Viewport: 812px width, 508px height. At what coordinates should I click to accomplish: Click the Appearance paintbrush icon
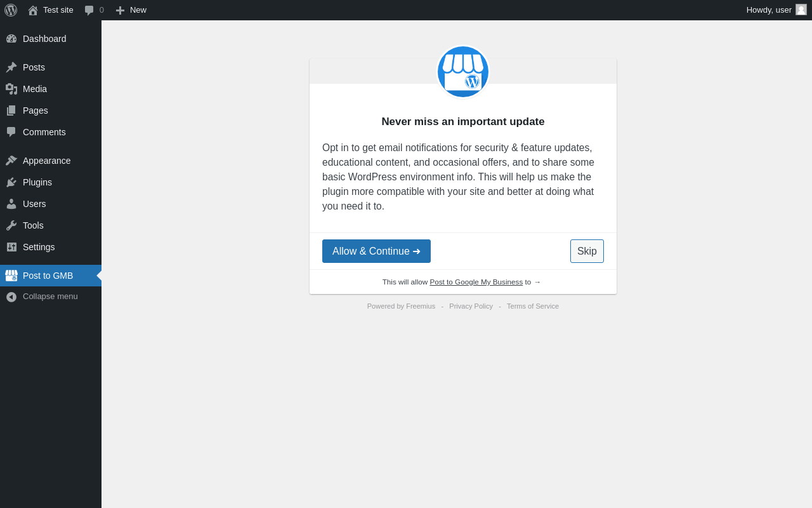pyautogui.click(x=11, y=161)
